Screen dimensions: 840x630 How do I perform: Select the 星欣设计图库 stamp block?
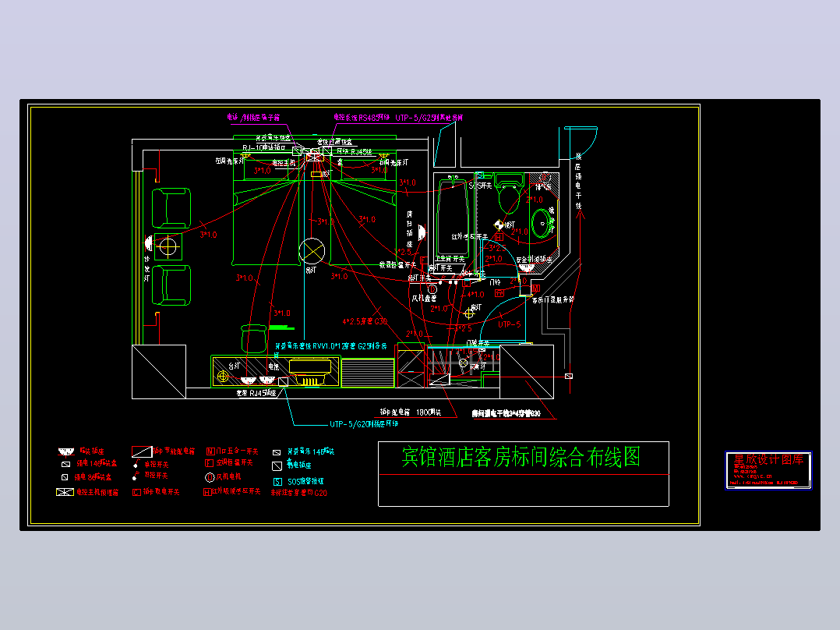(768, 470)
